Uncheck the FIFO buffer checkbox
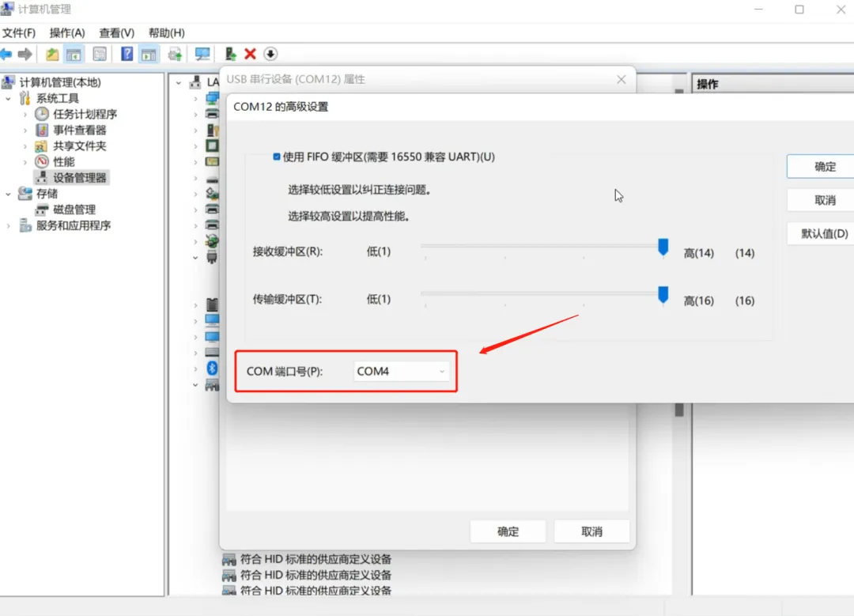The height and width of the screenshot is (616, 854). point(277,157)
